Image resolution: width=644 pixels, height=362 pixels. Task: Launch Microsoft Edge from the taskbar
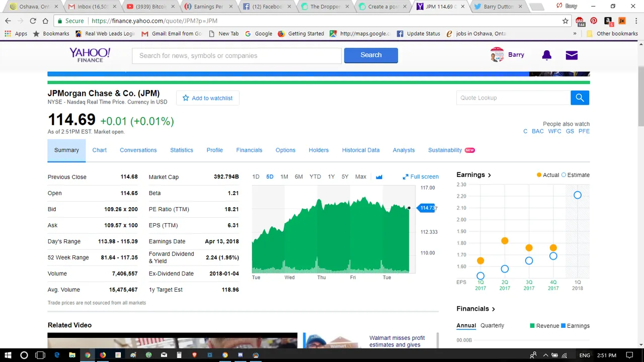[x=57, y=355]
